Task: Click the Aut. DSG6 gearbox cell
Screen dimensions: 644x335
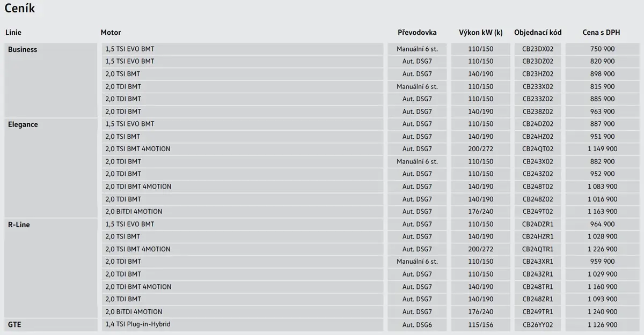Action: click(x=417, y=325)
